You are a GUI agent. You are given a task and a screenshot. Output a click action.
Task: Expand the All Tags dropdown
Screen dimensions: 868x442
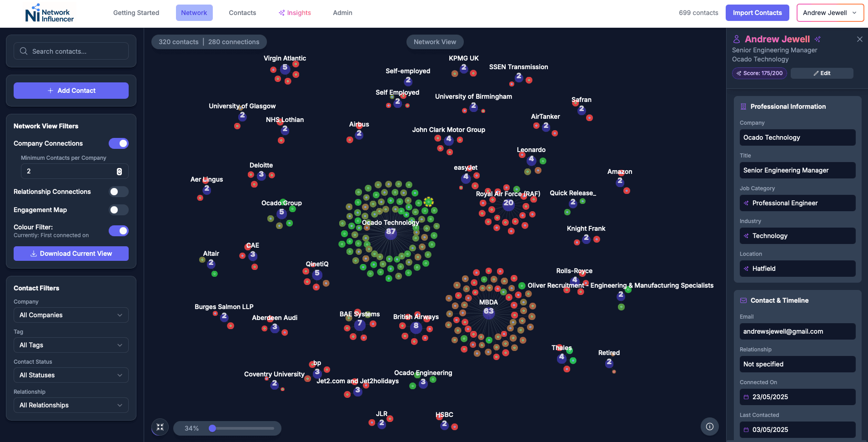tap(70, 345)
